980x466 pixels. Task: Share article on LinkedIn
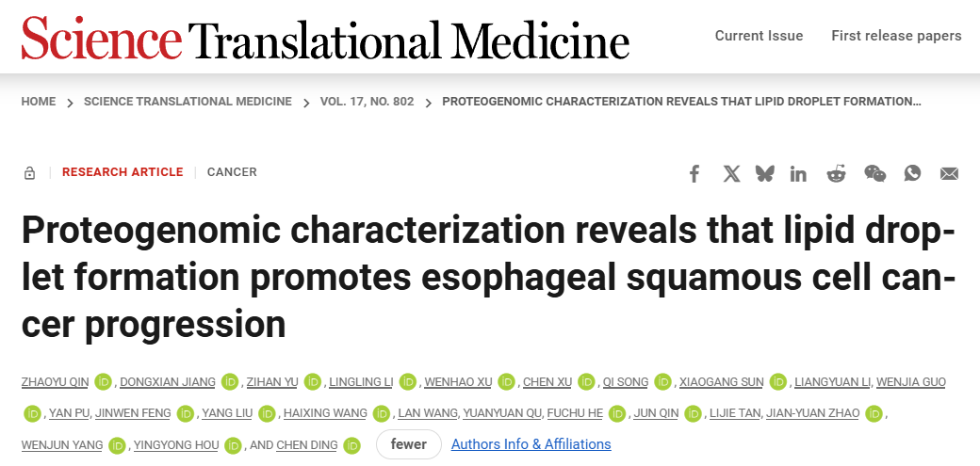pos(798,173)
